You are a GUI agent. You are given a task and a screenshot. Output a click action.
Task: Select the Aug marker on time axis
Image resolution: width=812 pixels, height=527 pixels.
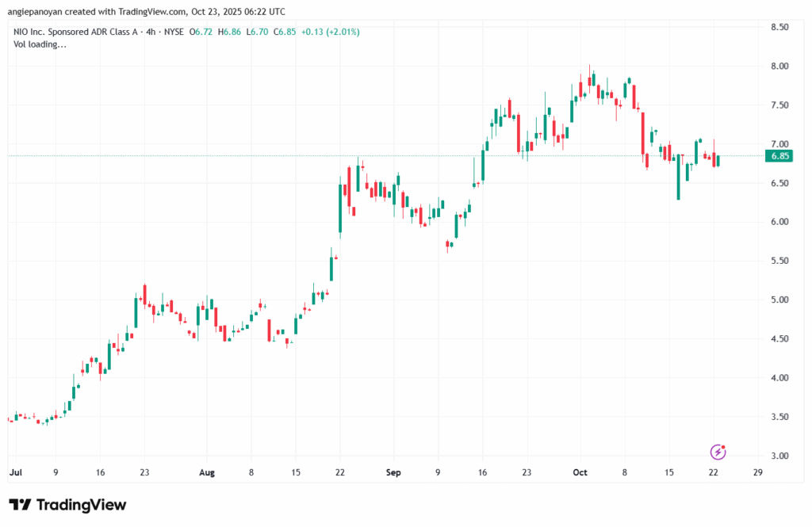207,472
